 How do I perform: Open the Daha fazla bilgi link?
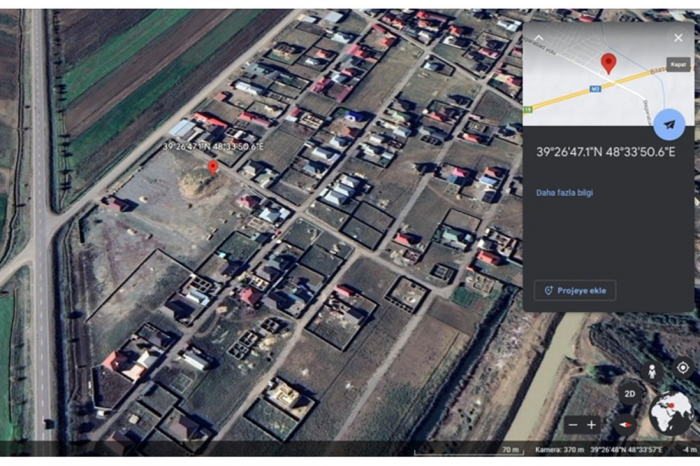(x=564, y=192)
